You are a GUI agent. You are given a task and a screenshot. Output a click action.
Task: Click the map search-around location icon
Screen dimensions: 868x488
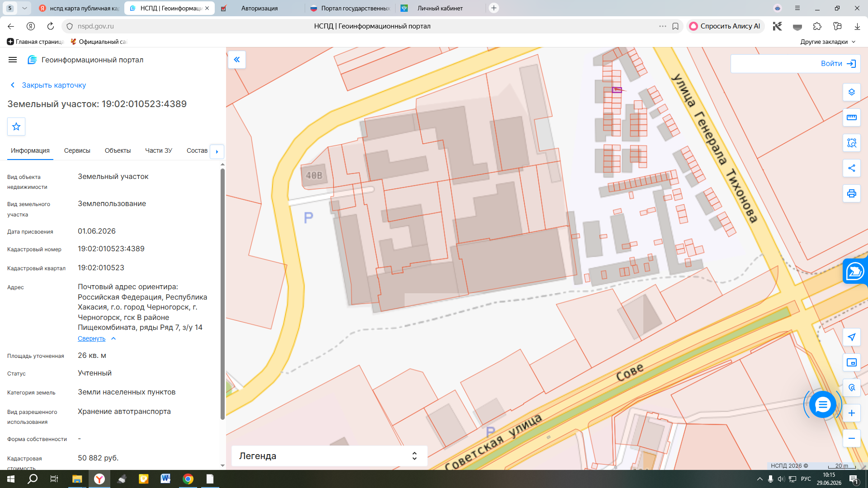pos(852,388)
